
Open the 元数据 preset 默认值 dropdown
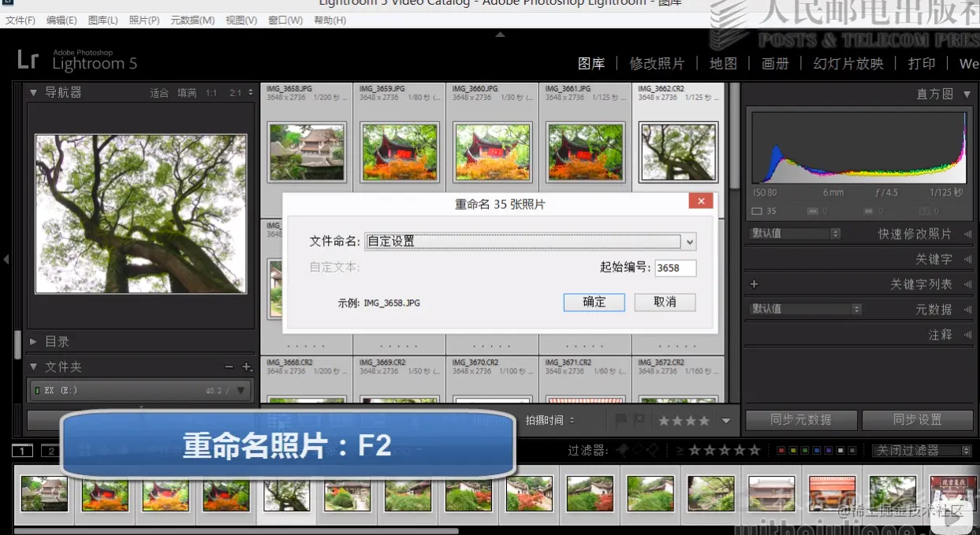coord(806,309)
